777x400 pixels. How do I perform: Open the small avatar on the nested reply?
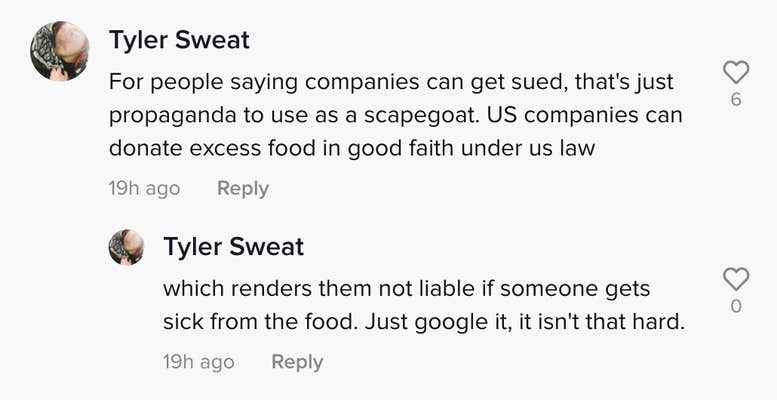[126, 247]
